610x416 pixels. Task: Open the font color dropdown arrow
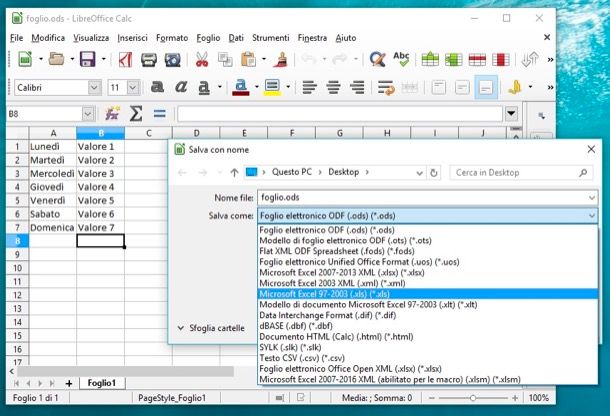tap(257, 87)
